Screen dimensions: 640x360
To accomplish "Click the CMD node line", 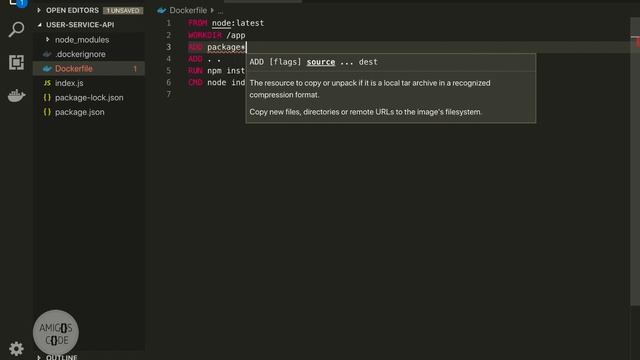I will (216, 82).
